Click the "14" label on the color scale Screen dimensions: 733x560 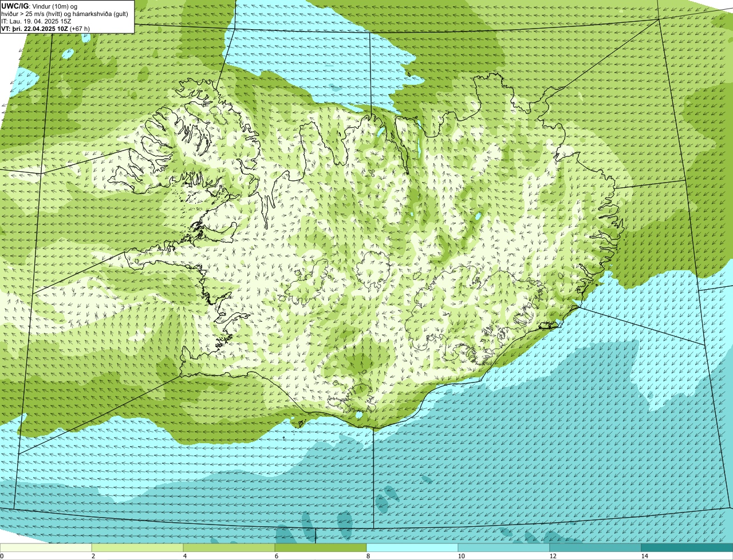[x=644, y=556]
